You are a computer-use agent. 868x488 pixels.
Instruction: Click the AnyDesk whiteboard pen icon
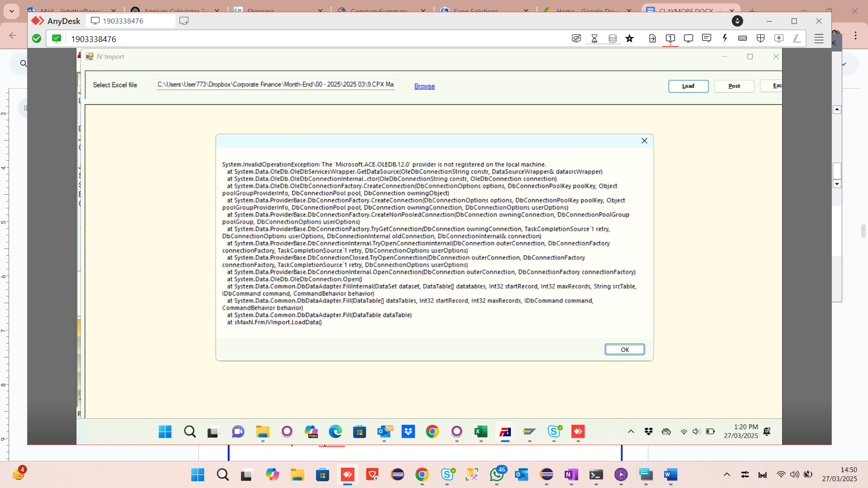(797, 38)
